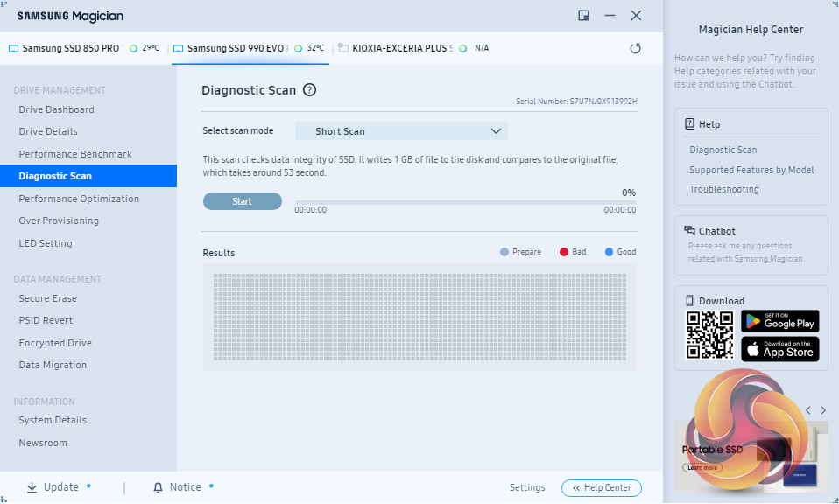Viewport: 839px width, 504px height.
Task: Open Diagnostic Scan help link
Action: pos(723,150)
